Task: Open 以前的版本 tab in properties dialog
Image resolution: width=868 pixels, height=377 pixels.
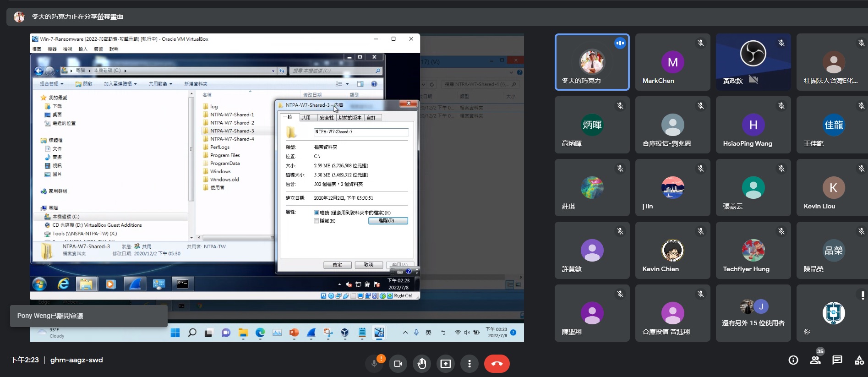Action: coord(350,118)
